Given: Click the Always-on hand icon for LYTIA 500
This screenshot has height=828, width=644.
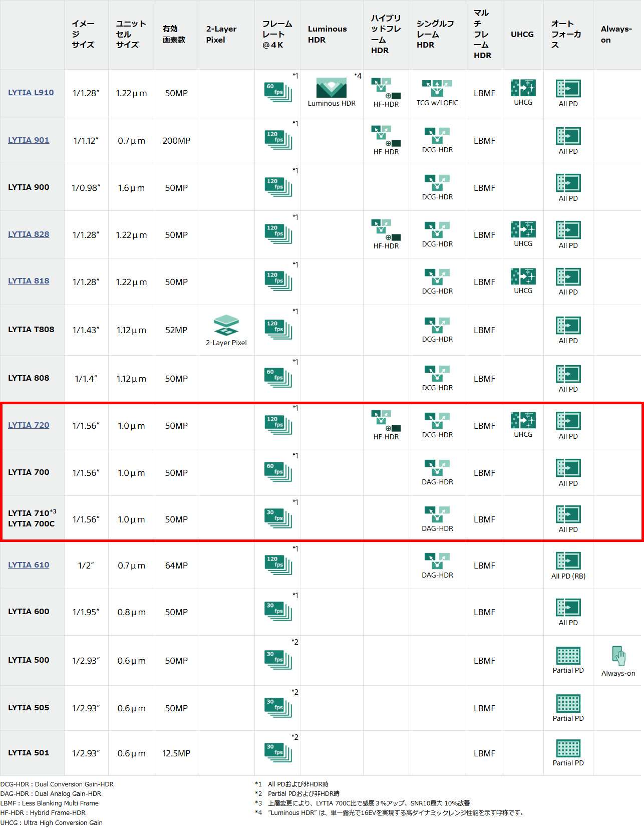Looking at the screenshot, I should pos(618,656).
